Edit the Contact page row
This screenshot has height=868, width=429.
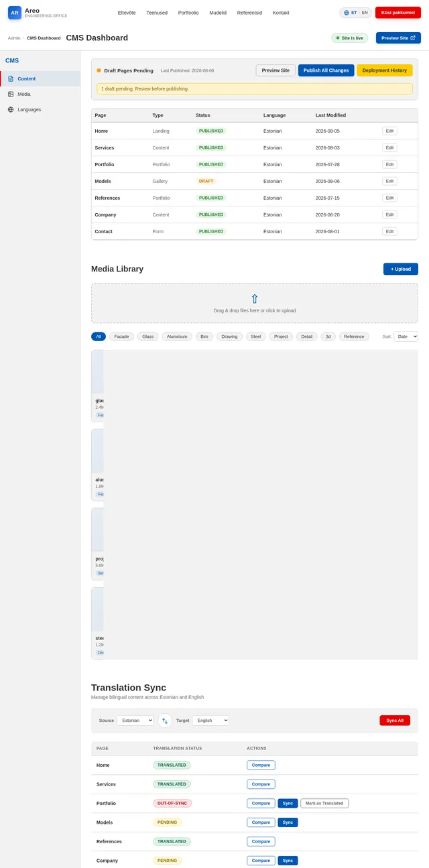(389, 231)
